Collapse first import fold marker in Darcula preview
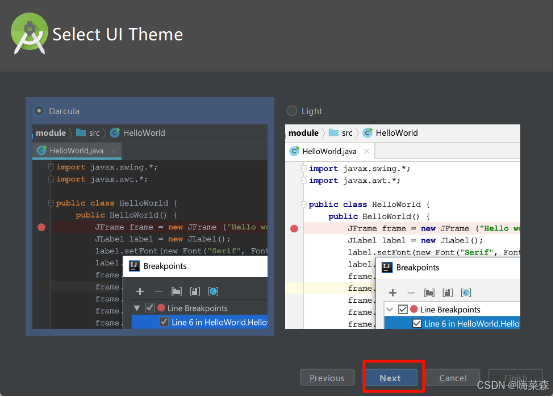554x397 pixels. [51, 167]
